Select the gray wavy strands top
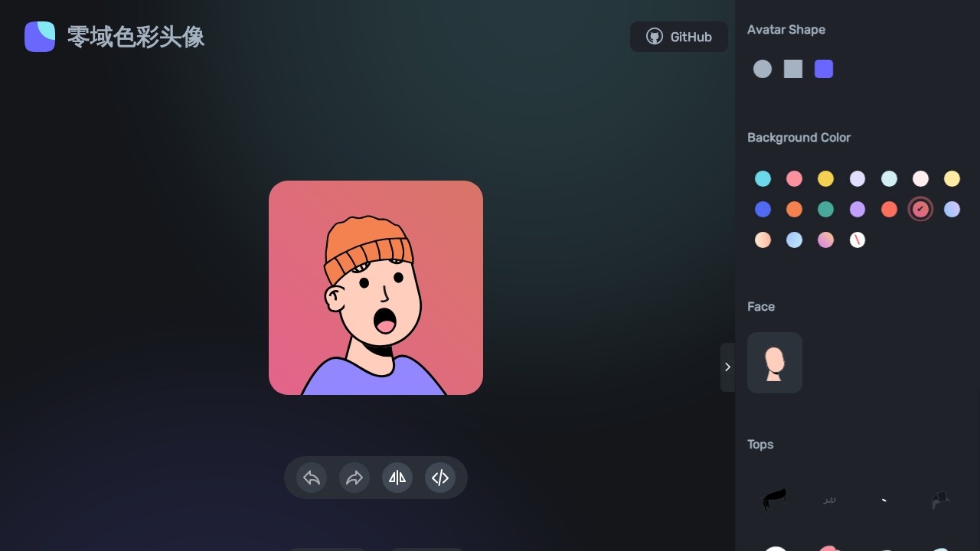 [829, 500]
